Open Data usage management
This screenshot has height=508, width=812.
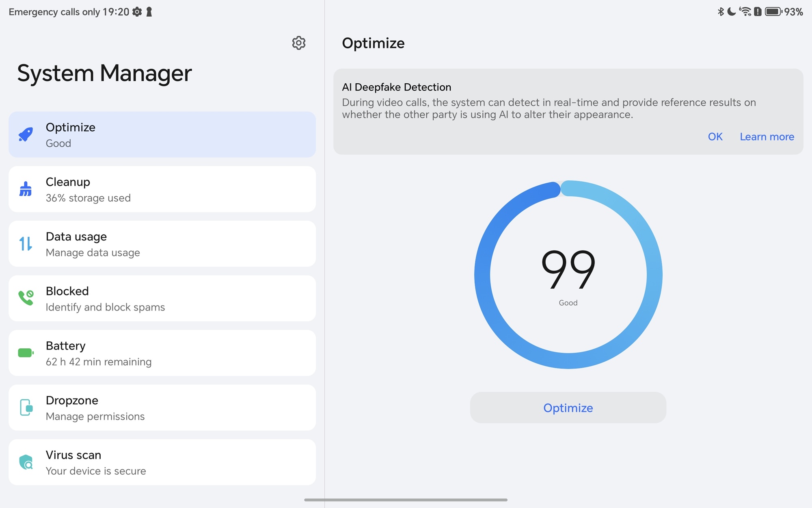[x=162, y=244]
